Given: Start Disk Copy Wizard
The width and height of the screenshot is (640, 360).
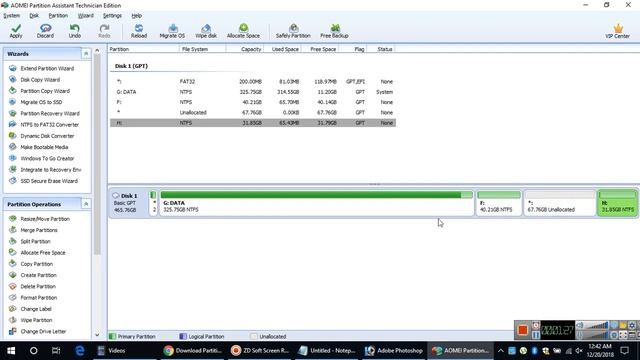Looking at the screenshot, I should (x=40, y=80).
